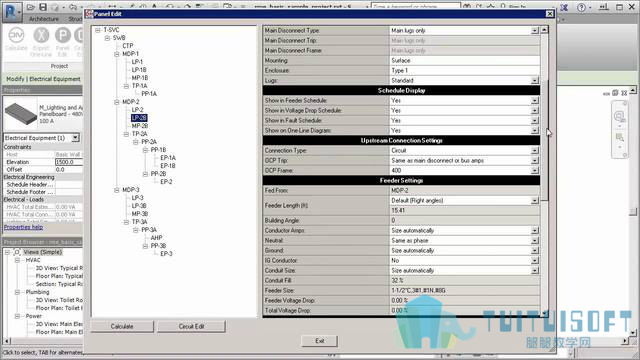
Task: Collapse the PP-2A tree node
Action: click(x=136, y=142)
